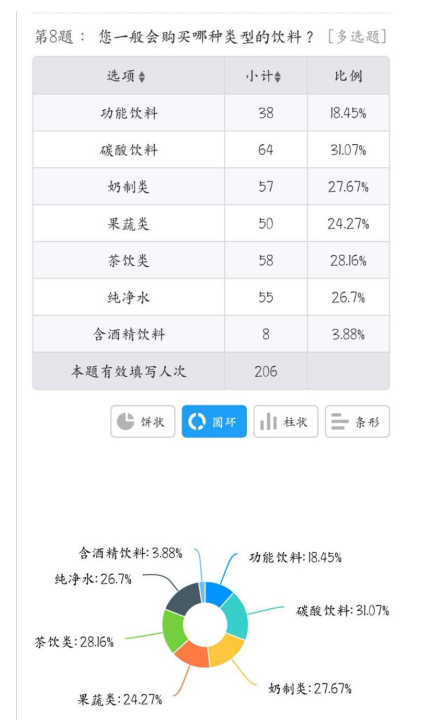This screenshot has height=723, width=423.
Task: Select the 圆环 donut chart button
Action: [x=214, y=421]
